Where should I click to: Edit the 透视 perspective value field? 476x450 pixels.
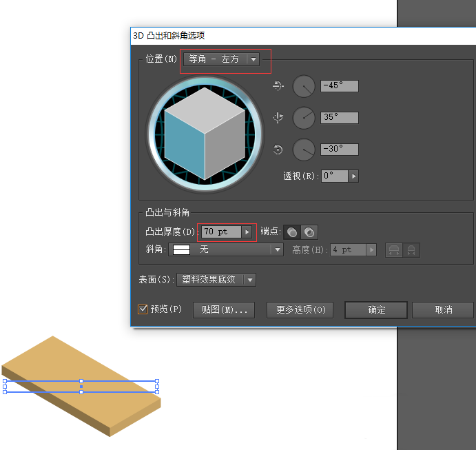pyautogui.click(x=334, y=176)
